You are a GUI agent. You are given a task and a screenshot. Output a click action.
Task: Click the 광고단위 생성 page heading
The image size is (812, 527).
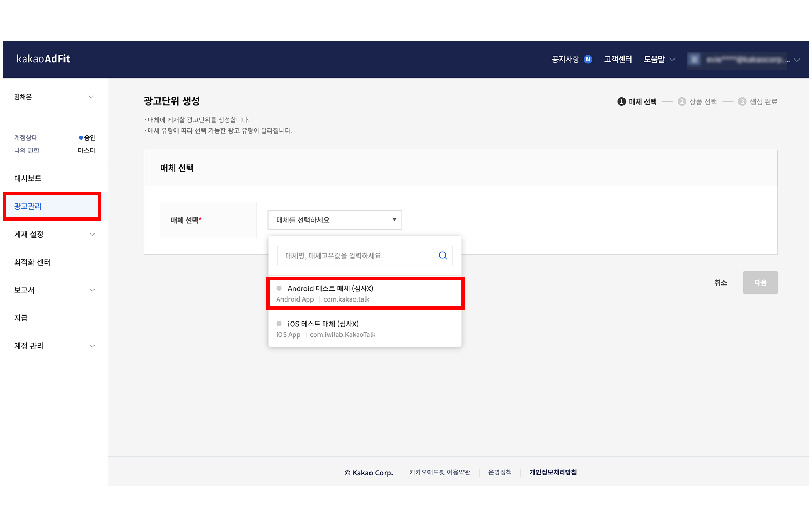click(x=172, y=101)
